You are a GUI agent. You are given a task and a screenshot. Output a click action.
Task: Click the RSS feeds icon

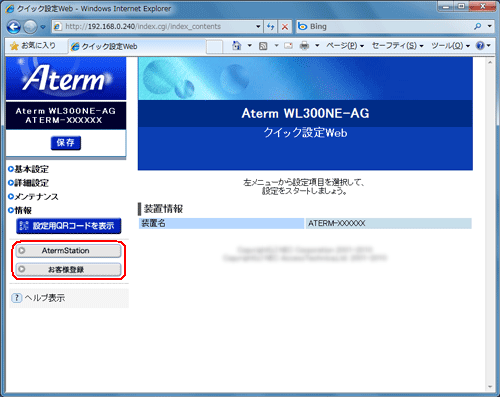[x=263, y=46]
